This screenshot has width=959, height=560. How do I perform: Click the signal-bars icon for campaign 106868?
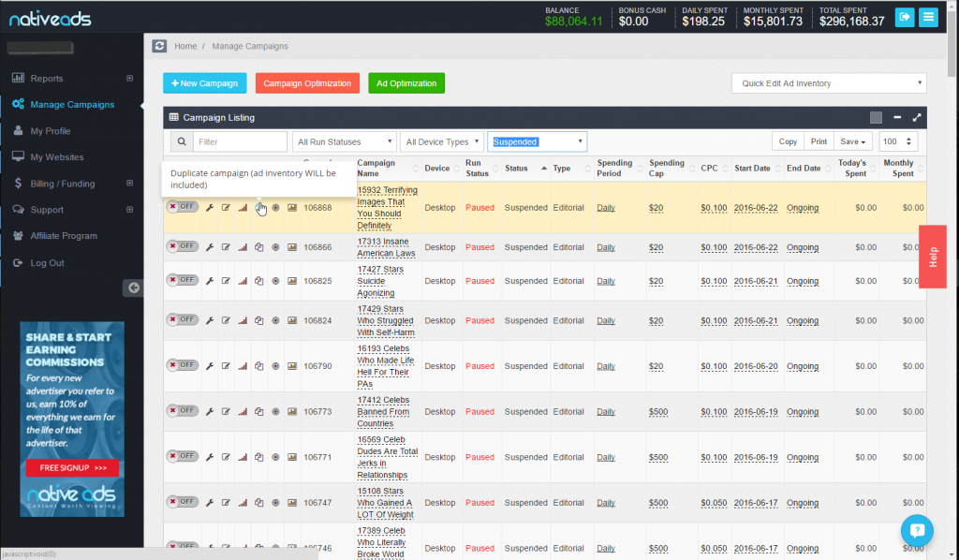(243, 208)
